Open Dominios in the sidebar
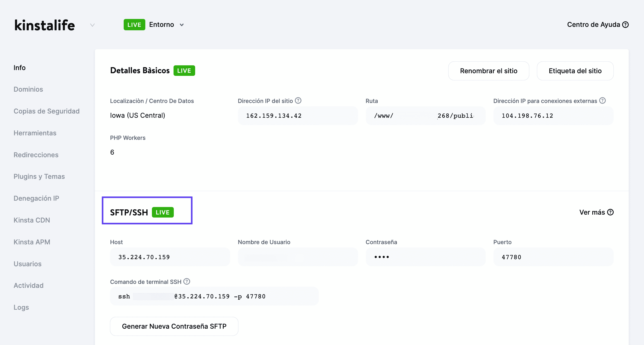Image resolution: width=644 pixels, height=345 pixels. coord(28,89)
